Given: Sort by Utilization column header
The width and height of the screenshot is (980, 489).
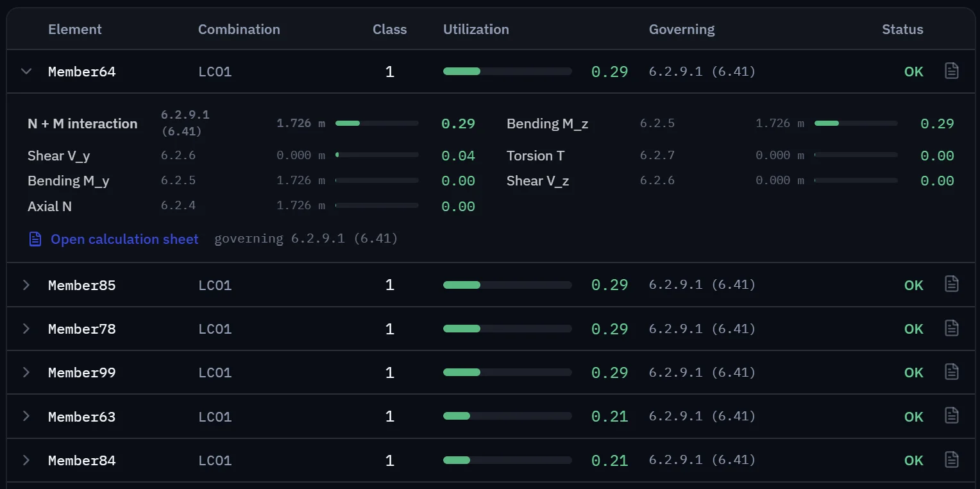Looking at the screenshot, I should (476, 30).
